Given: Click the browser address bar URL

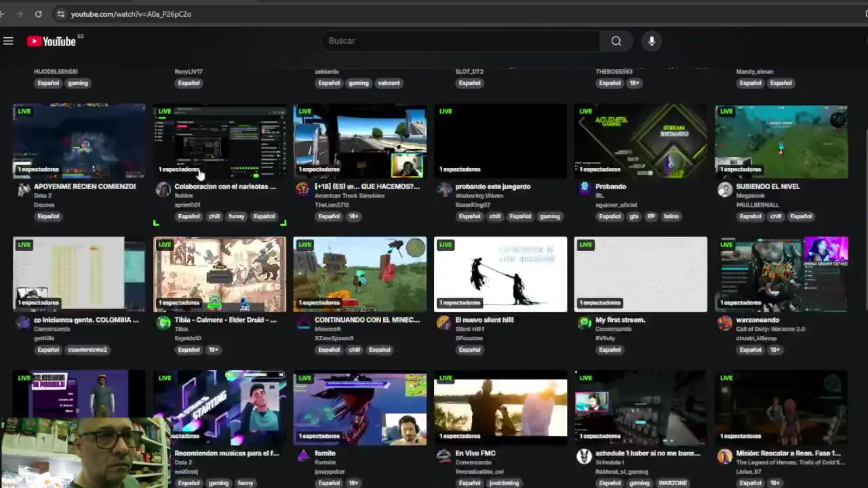Looking at the screenshot, I should pos(131,14).
